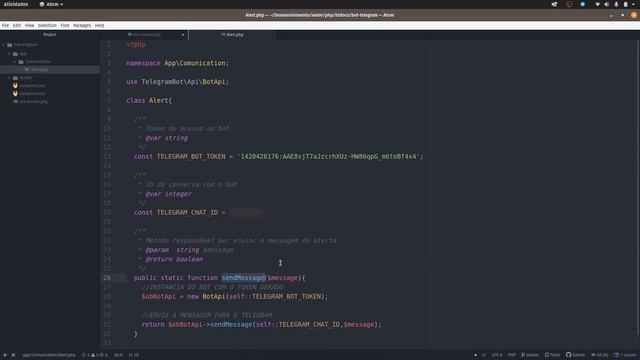Open the Edit menu
This screenshot has height=360, width=640.
17,25
